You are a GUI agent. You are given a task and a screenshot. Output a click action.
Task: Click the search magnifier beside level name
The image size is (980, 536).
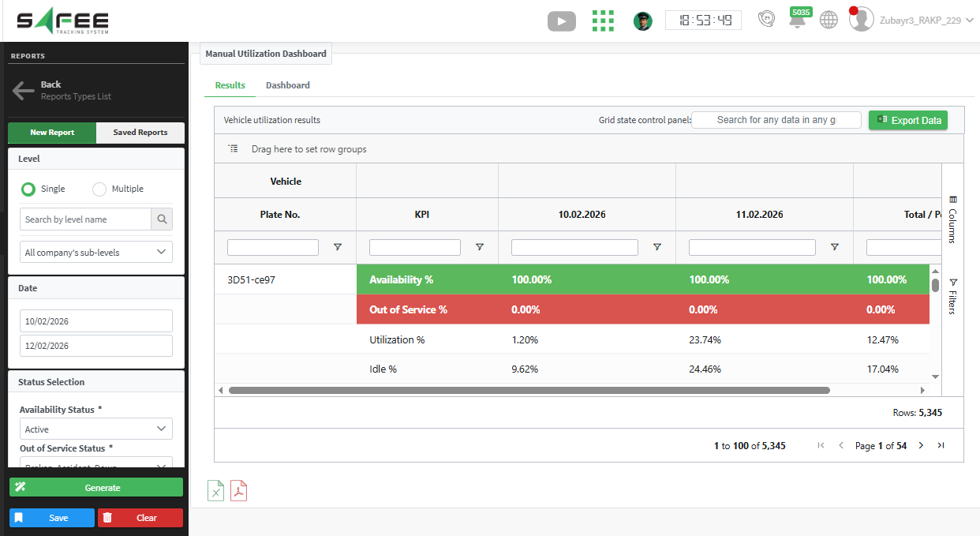coord(162,219)
